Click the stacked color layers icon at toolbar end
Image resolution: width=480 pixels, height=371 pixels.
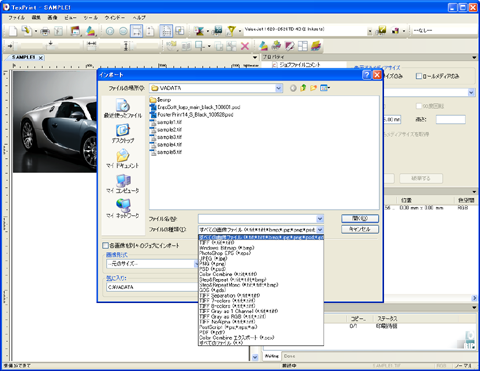[316, 46]
